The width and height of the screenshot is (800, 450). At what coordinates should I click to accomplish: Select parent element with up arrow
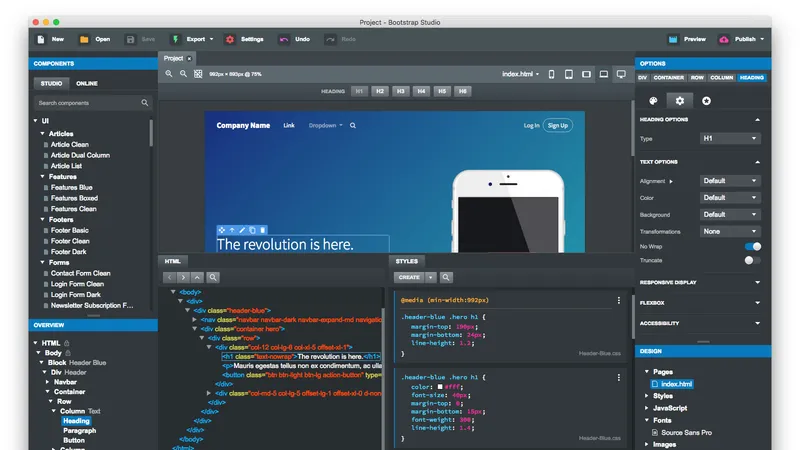(x=197, y=277)
